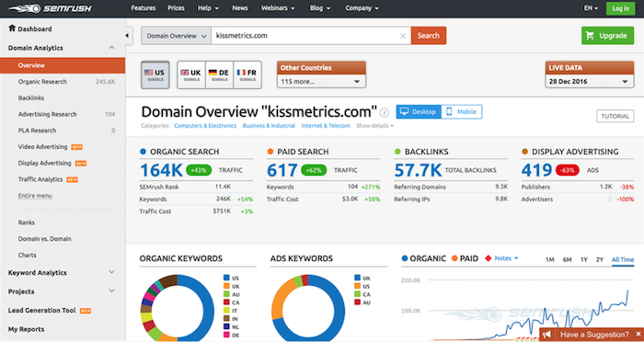Image resolution: width=644 pixels, height=342 pixels.
Task: Open the News page
Action: click(240, 8)
